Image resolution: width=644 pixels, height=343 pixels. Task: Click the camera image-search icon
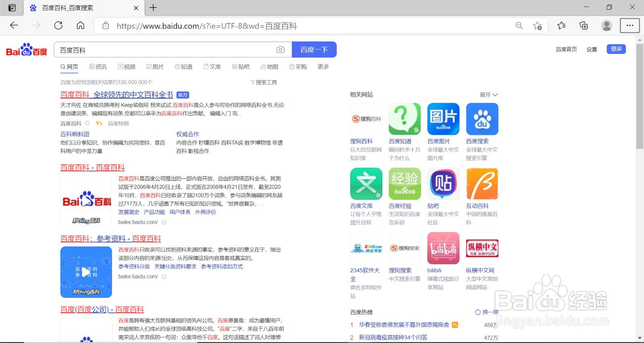[281, 50]
